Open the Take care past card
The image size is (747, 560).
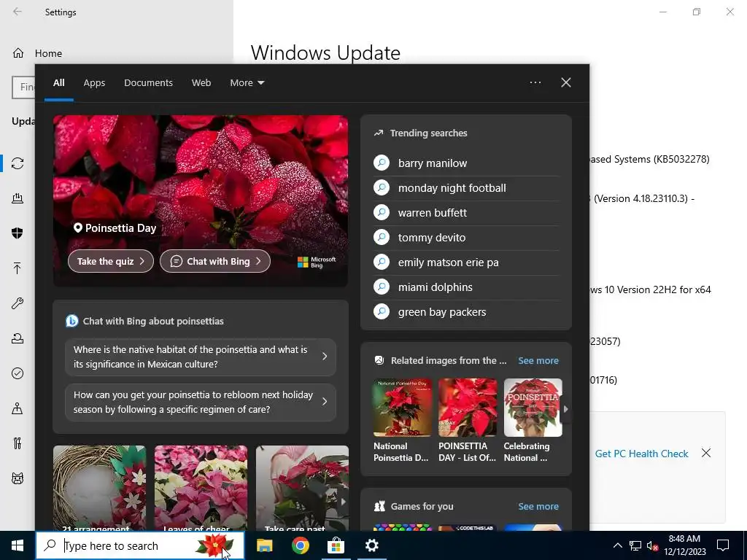point(302,488)
